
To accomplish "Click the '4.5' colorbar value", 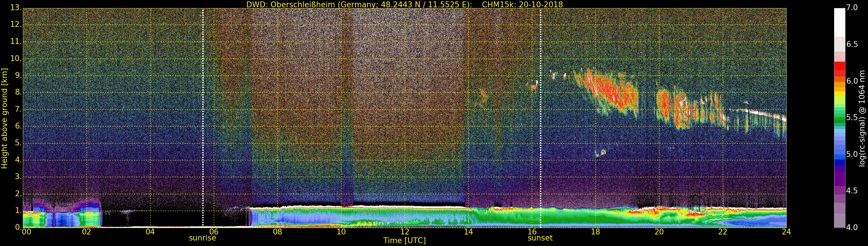I will pos(852,191).
